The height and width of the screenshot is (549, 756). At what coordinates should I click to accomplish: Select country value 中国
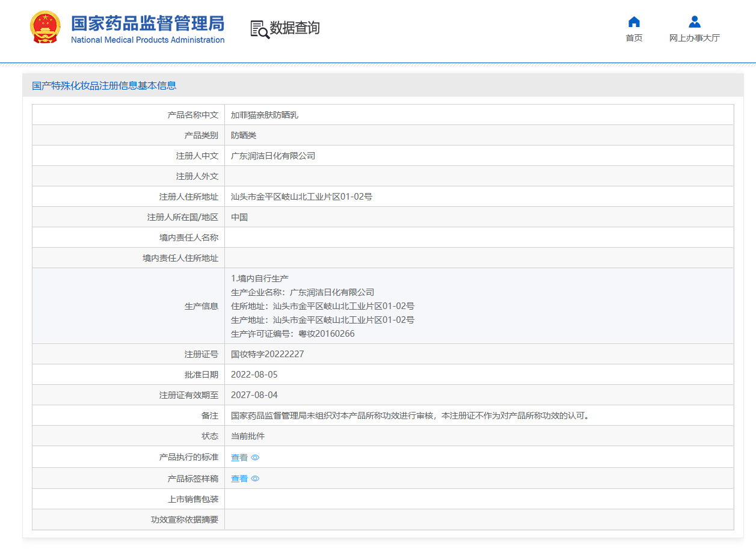(239, 217)
